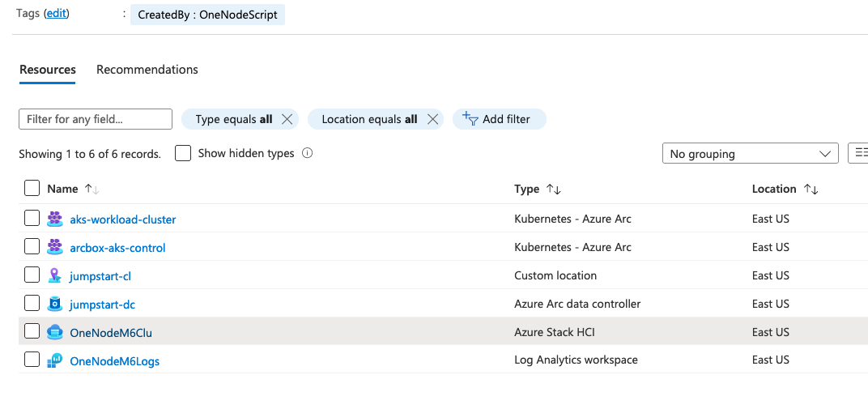Click the Type column header
Screen dimensions: 868x409
point(526,189)
